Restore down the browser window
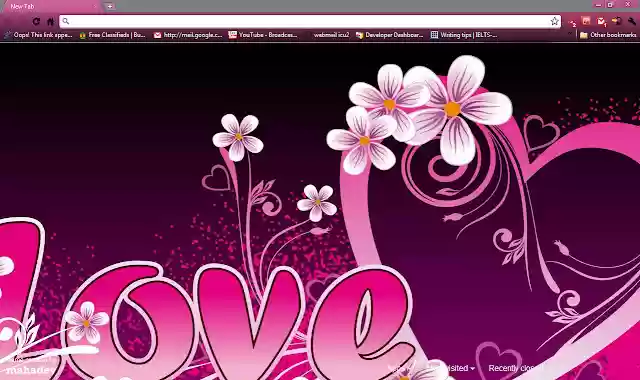This screenshot has height=380, width=640. coord(610,5)
